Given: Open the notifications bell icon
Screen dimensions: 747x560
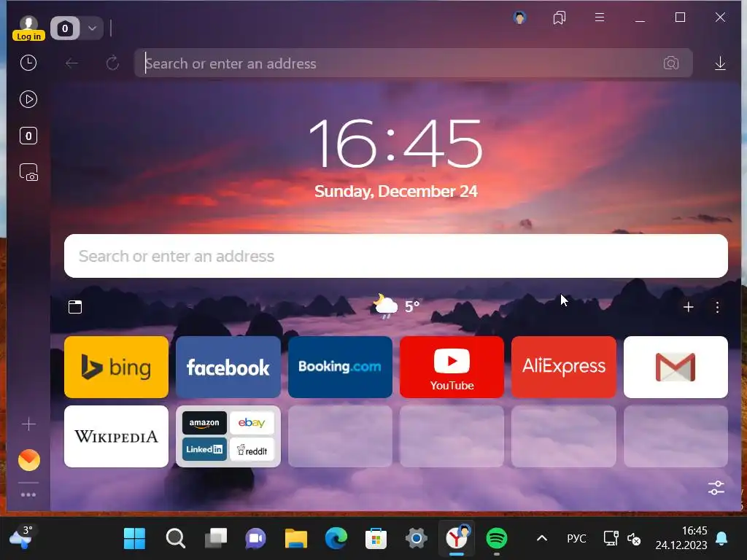Looking at the screenshot, I should tap(721, 539).
